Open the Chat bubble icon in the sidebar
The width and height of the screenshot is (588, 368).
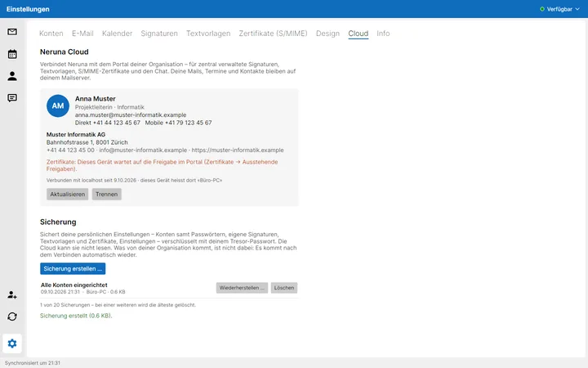[12, 98]
